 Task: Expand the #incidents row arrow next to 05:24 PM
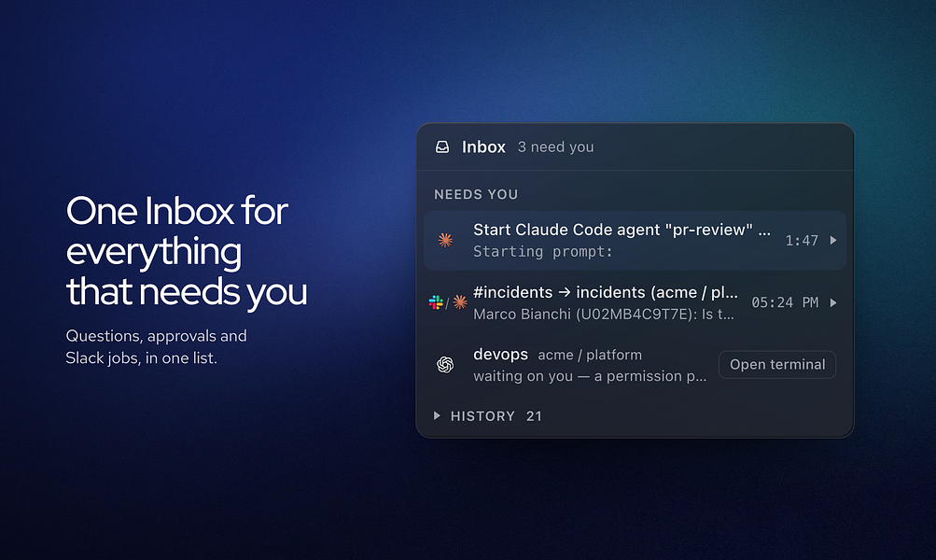click(x=833, y=302)
